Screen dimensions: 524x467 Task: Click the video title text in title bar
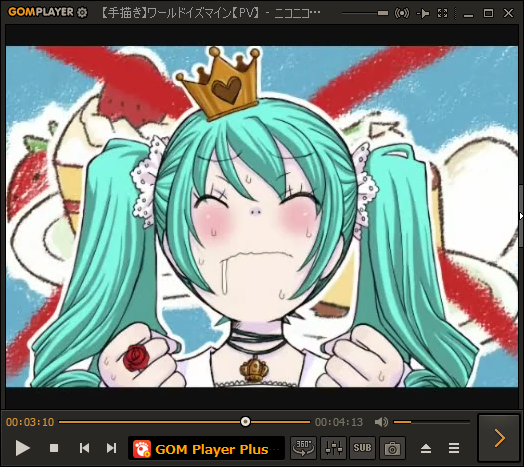(x=210, y=13)
